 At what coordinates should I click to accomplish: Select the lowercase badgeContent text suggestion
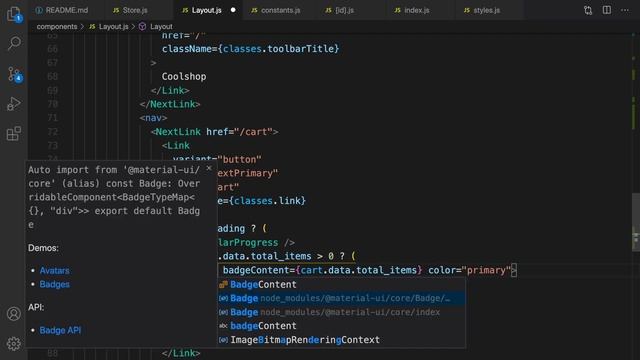point(341,326)
